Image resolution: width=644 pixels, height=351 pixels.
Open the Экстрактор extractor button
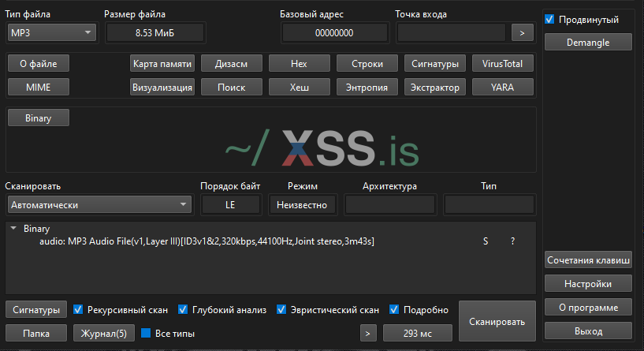[435, 87]
